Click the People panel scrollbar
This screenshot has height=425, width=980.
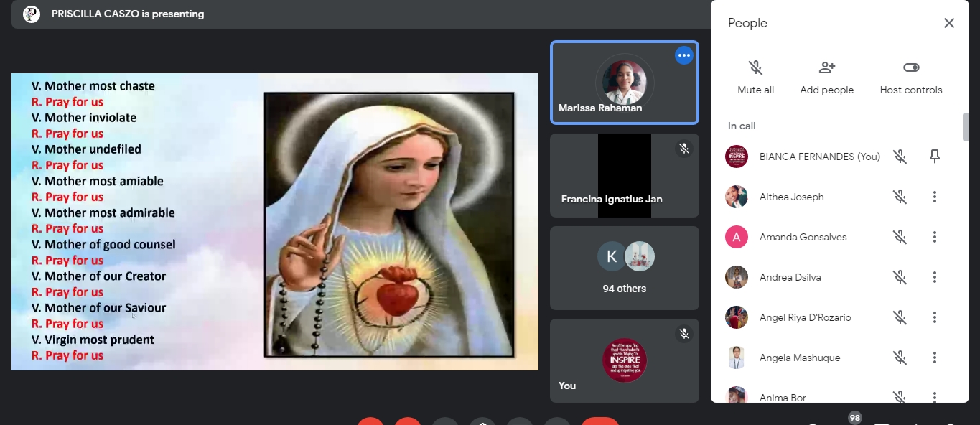966,127
